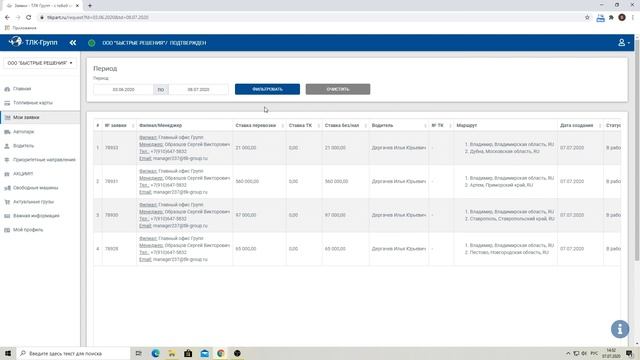Open Task View on taskbar
The image size is (640, 360).
click(x=139, y=353)
